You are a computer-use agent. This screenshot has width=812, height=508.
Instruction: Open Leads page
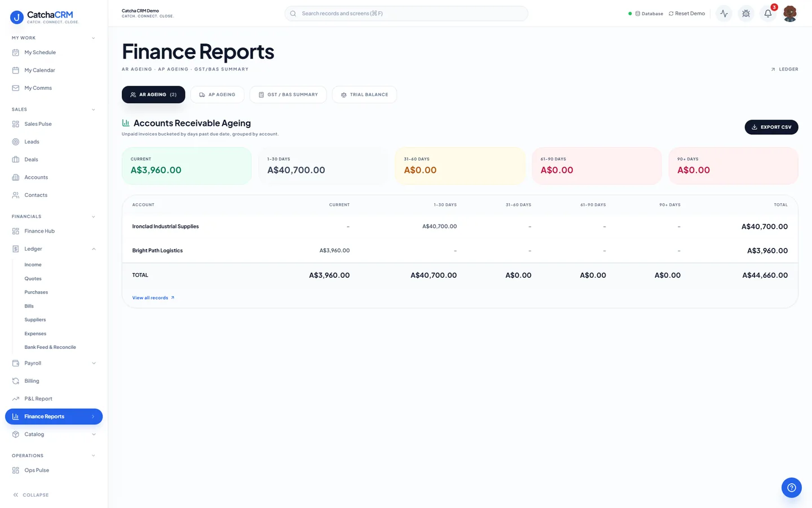pyautogui.click(x=54, y=142)
